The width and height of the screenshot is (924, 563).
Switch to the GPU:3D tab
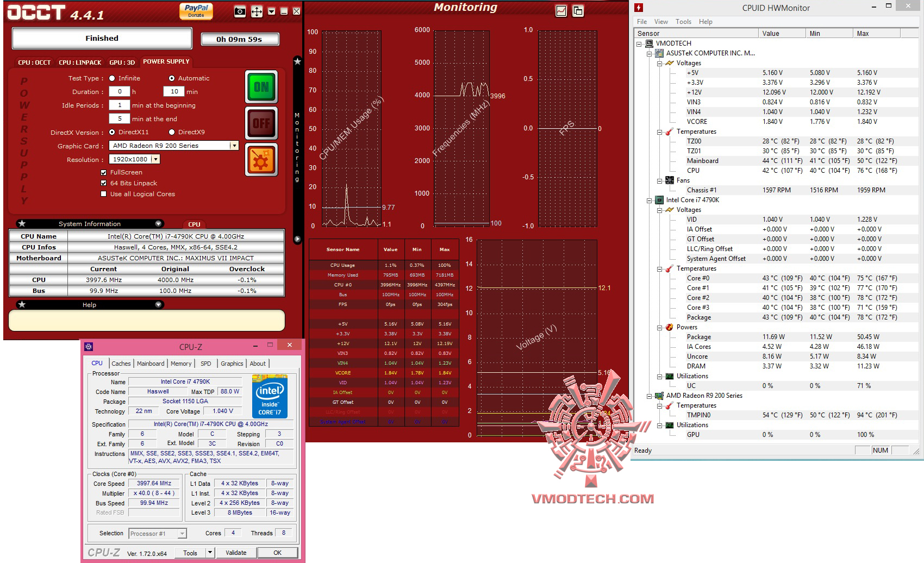(x=122, y=62)
